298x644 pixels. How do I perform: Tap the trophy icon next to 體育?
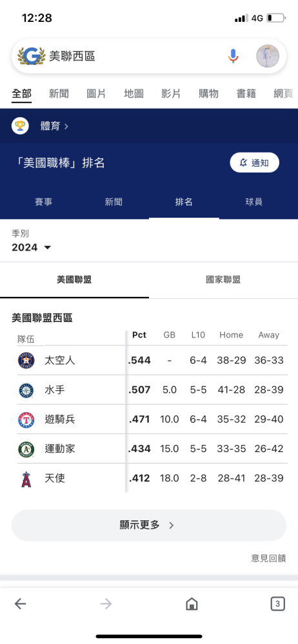20,126
